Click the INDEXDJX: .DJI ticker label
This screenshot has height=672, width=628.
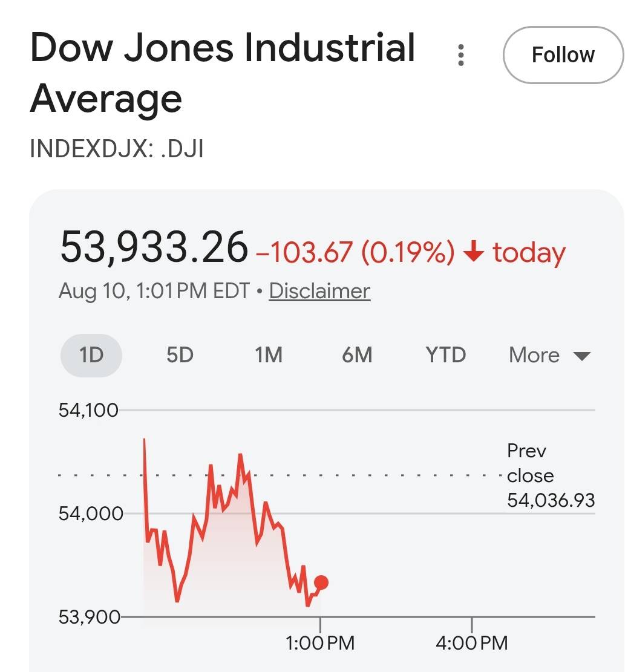[x=117, y=149]
